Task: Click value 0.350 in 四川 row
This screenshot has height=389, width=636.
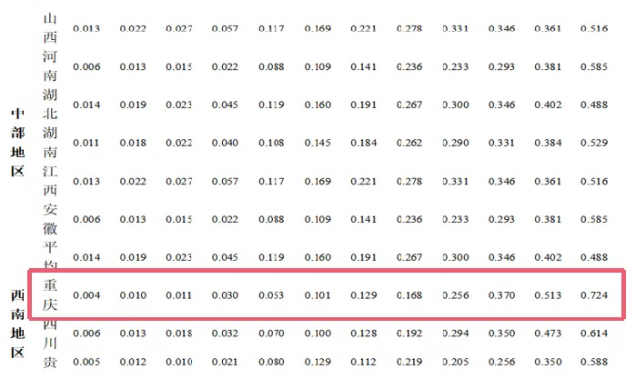Action: click(502, 333)
